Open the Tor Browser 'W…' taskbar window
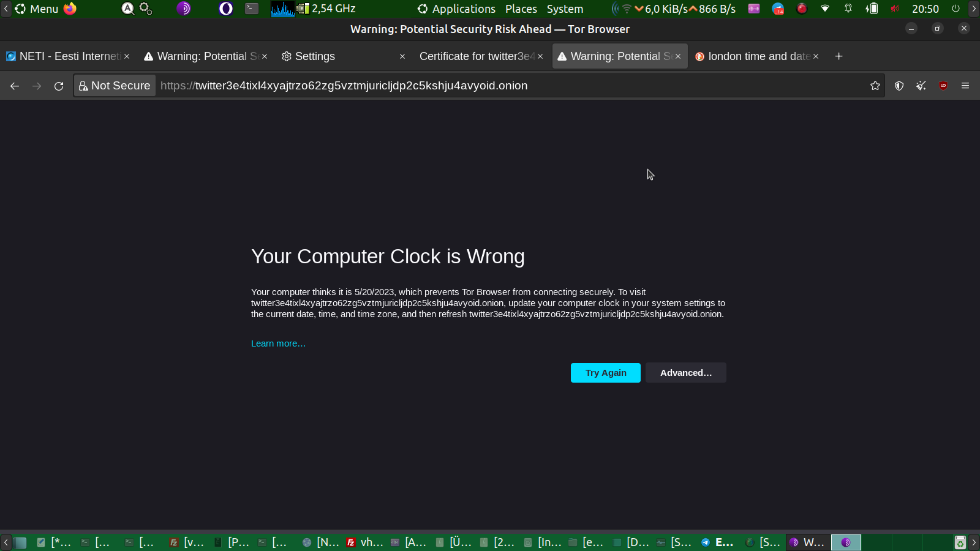The width and height of the screenshot is (980, 551). pyautogui.click(x=807, y=542)
